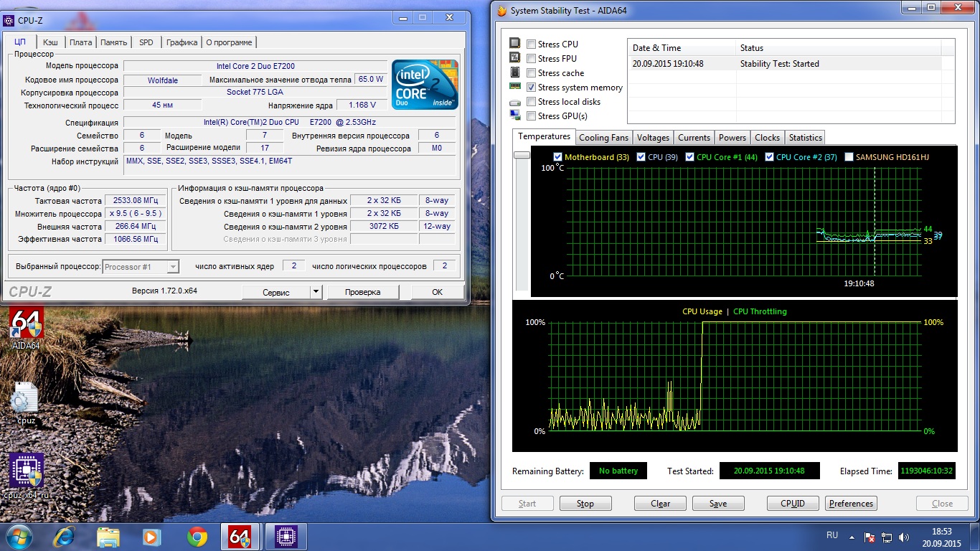Tick the Stress cache checkbox

pos(531,73)
